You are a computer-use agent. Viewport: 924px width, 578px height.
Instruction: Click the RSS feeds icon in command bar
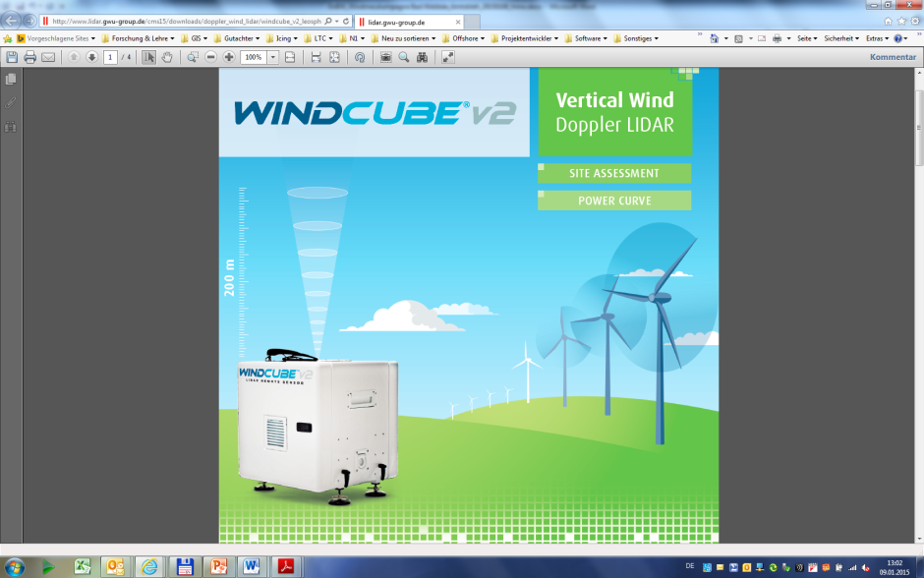pyautogui.click(x=738, y=38)
